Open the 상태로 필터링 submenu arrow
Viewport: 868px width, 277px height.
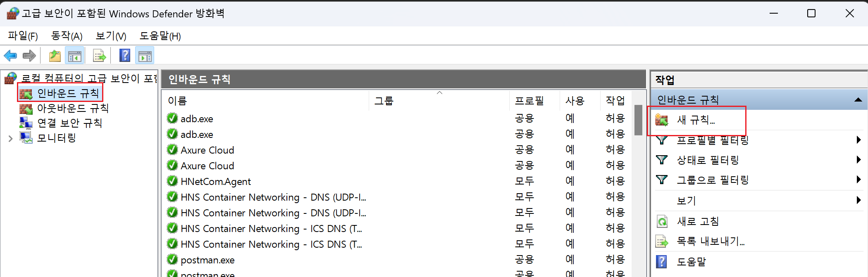pos(859,160)
